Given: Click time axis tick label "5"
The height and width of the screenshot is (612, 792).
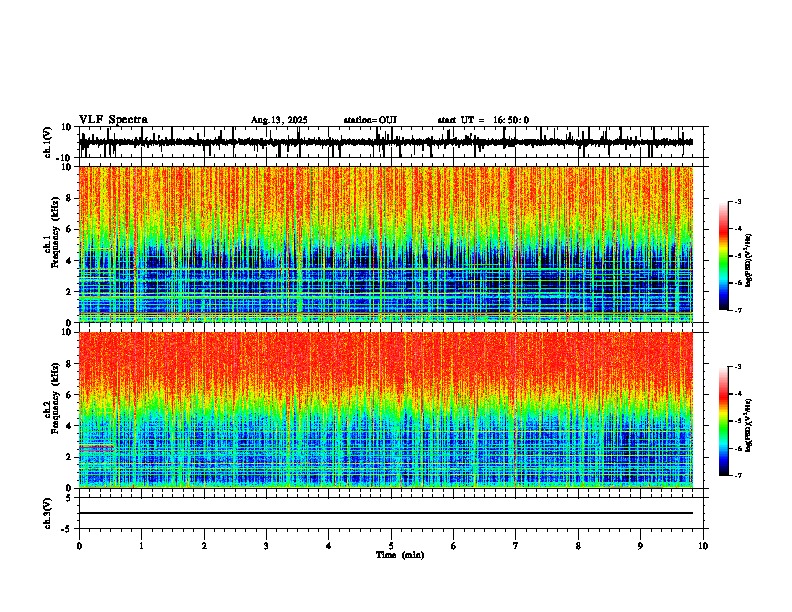Looking at the screenshot, I should 391,546.
